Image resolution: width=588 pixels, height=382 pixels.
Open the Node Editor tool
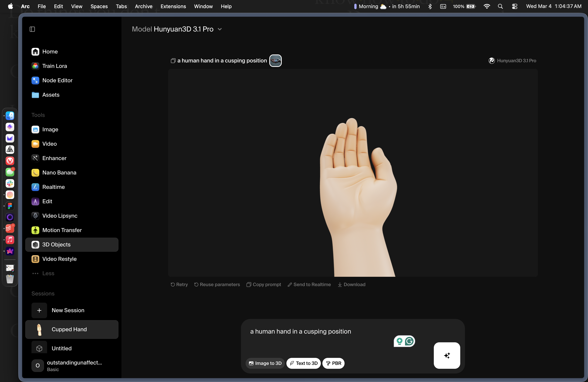(57, 80)
